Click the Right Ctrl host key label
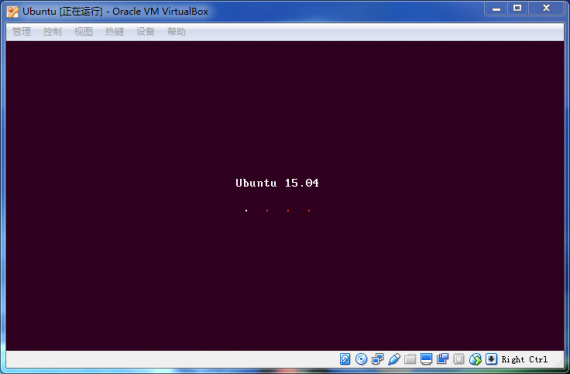This screenshot has height=374, width=570. pos(524,359)
